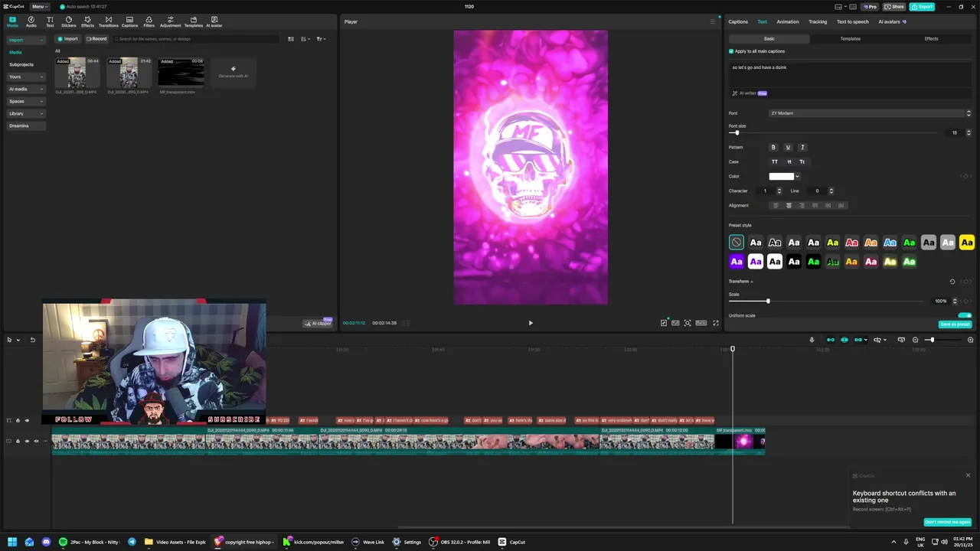Open the media sort dropdown
Viewport: 980px width, 551px height.
pos(305,39)
